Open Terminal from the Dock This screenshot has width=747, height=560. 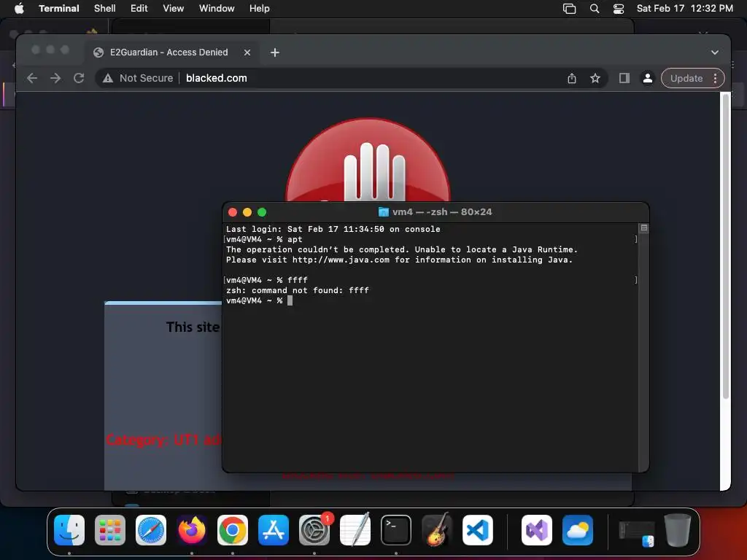click(x=396, y=530)
